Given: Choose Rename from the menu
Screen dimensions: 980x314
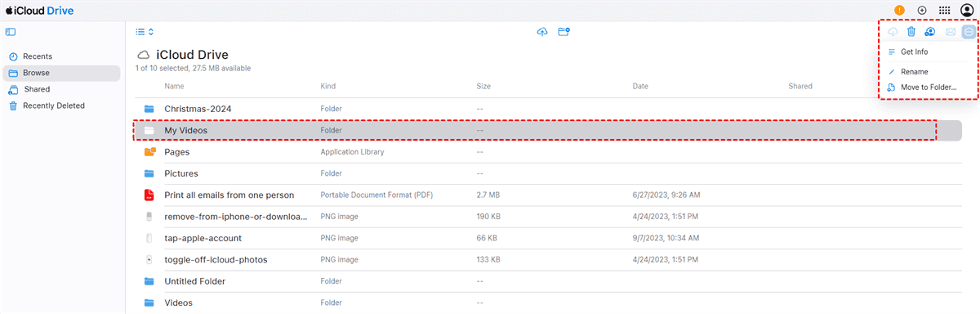Looking at the screenshot, I should click(x=914, y=72).
